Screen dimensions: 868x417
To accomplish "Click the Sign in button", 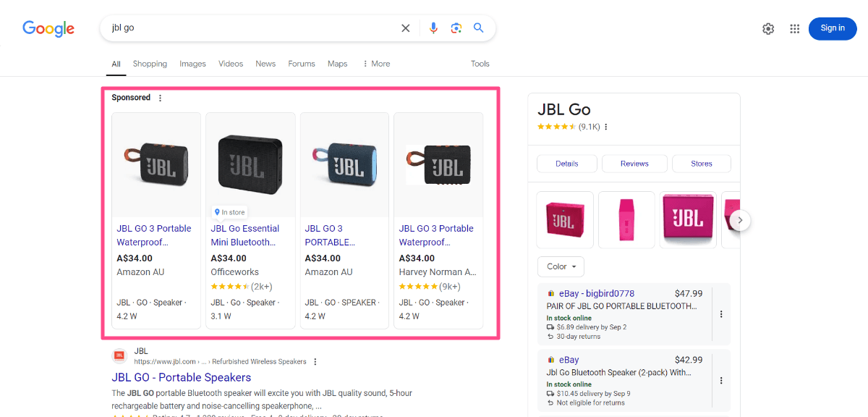I will click(832, 28).
